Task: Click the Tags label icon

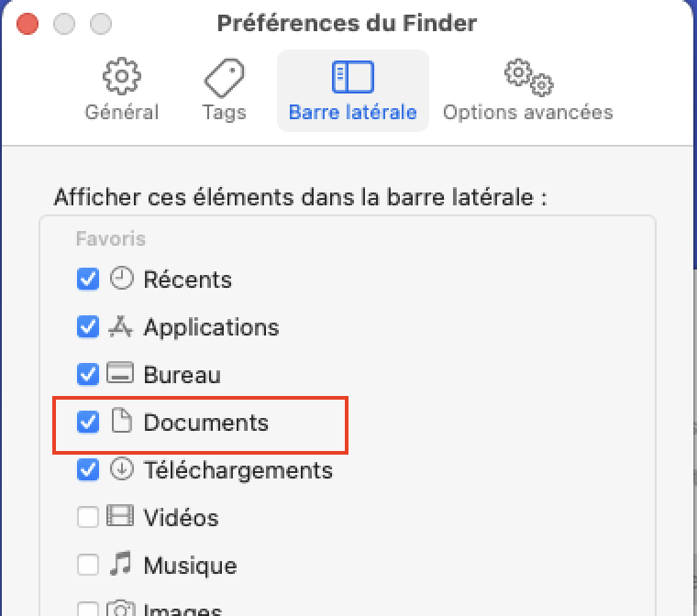Action: 224,78
